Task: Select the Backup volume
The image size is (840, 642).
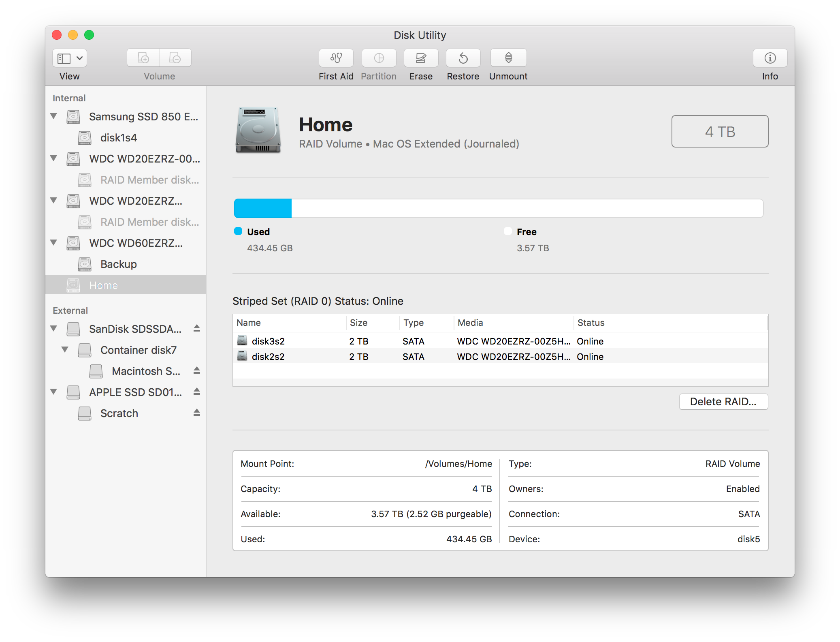Action: coord(126,264)
